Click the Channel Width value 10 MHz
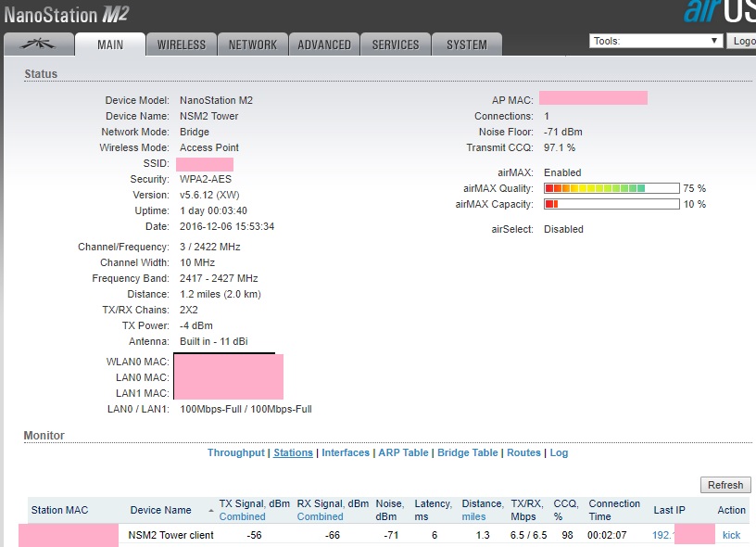The width and height of the screenshot is (756, 547). coord(197,262)
